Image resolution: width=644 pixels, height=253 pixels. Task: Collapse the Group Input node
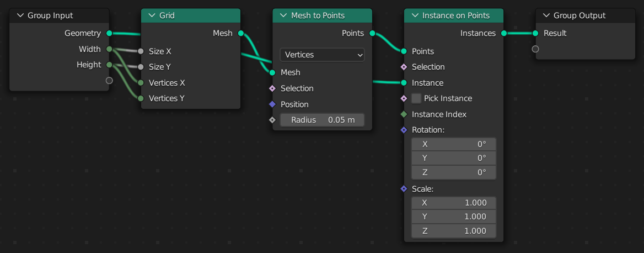click(20, 15)
